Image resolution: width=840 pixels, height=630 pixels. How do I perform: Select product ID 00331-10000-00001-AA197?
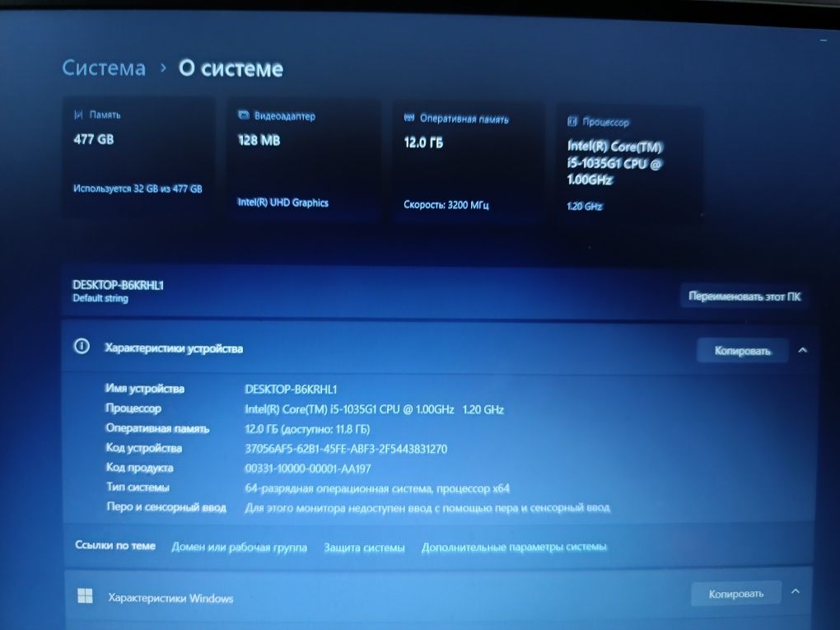(x=308, y=469)
